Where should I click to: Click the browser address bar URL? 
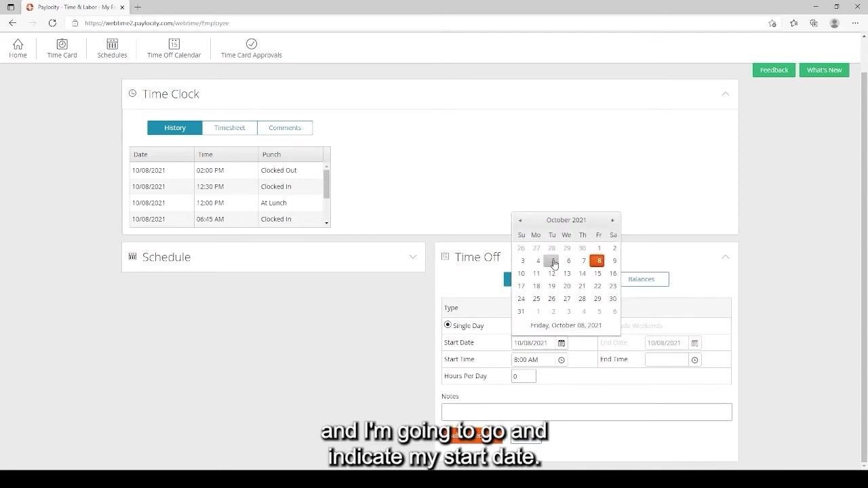point(157,23)
